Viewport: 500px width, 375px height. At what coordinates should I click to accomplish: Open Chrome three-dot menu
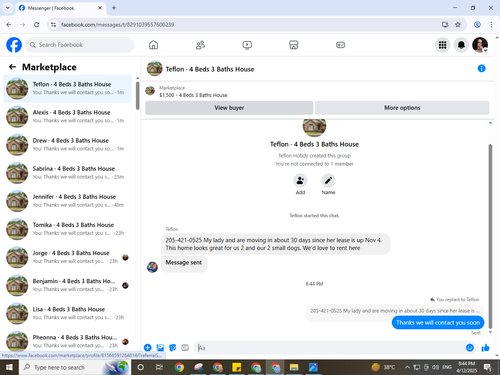point(491,24)
